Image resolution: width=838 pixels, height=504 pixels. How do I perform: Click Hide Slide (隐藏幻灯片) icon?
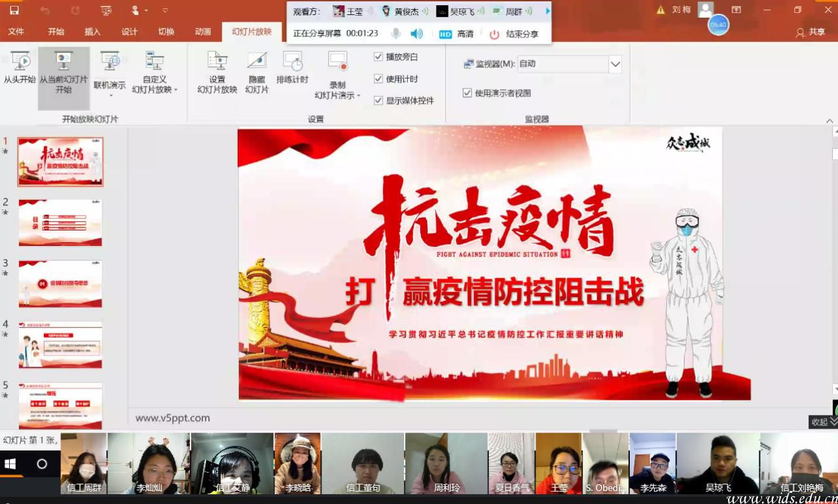[257, 62]
